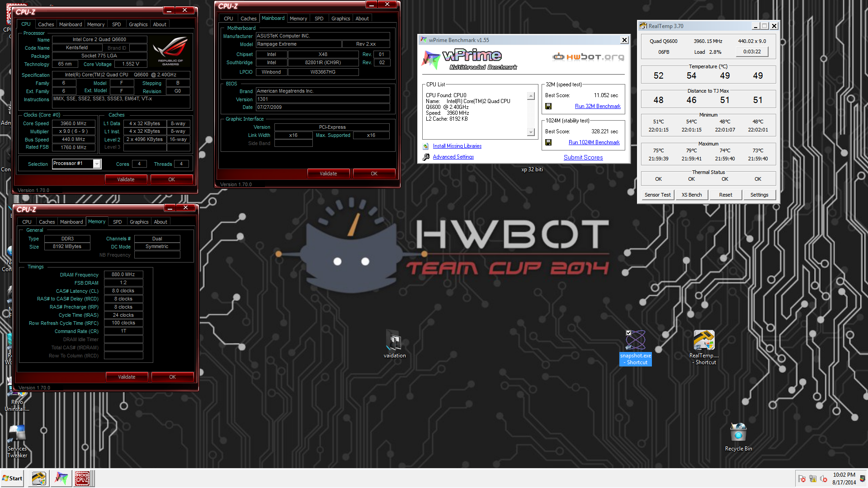Click OK in Memory CPU-Z window

coord(173,377)
